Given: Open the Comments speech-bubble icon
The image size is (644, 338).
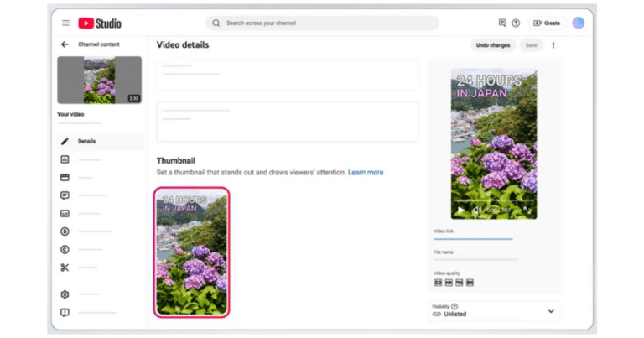Looking at the screenshot, I should [65, 195].
